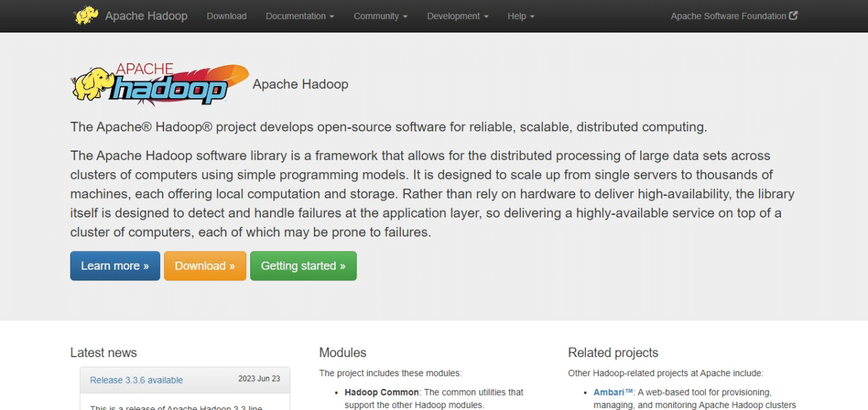This screenshot has width=868, height=410.
Task: Click the Modules heading
Action: [342, 352]
